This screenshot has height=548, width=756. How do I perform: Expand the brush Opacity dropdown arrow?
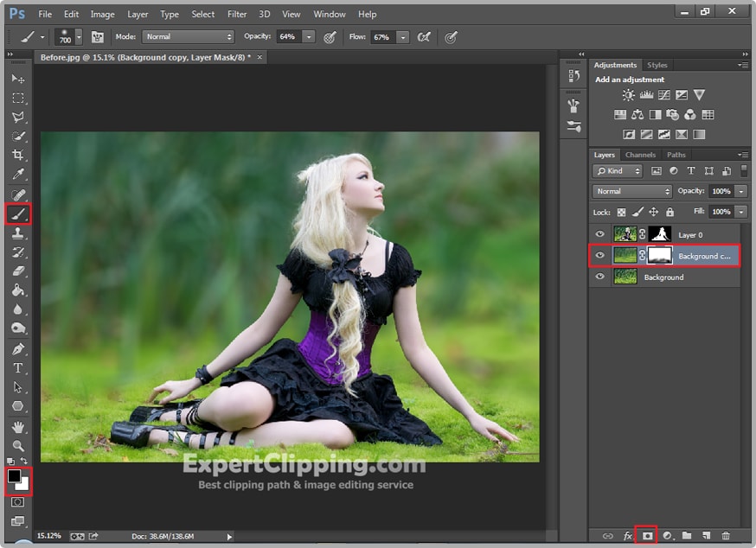pos(309,37)
